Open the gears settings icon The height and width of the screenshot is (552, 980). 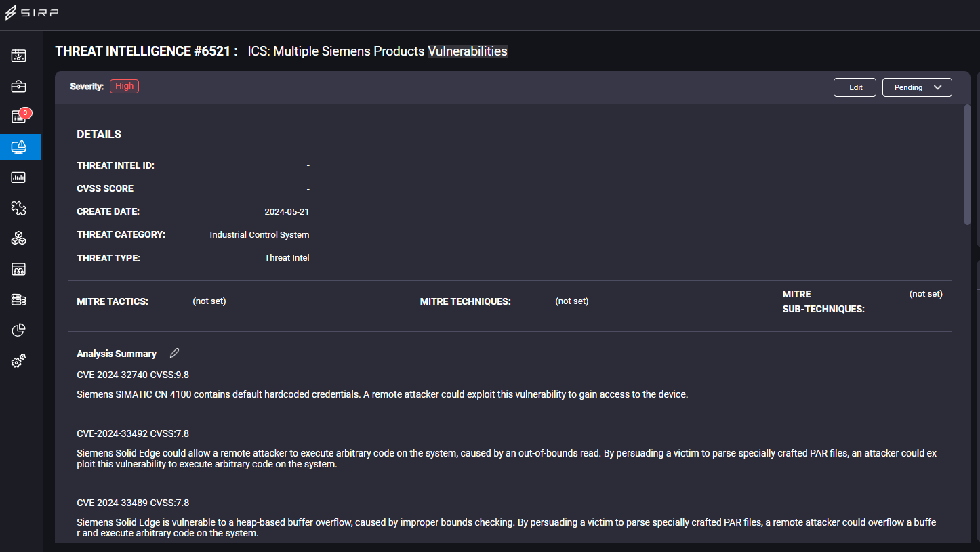coord(18,361)
